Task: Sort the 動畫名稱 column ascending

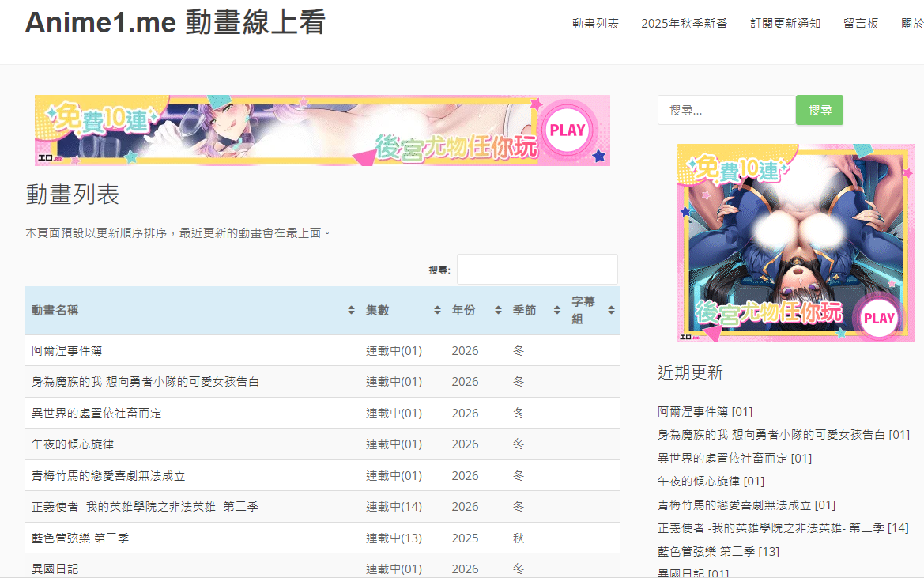Action: (351, 310)
